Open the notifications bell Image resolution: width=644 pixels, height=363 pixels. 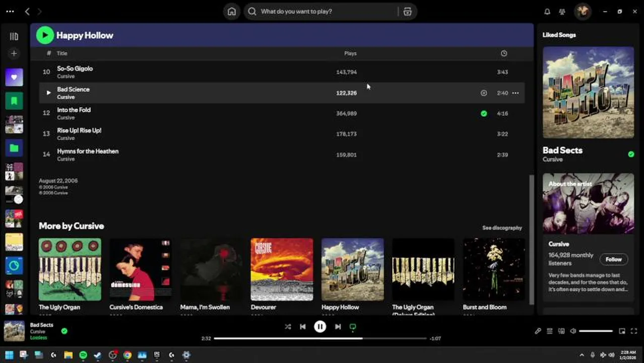(x=547, y=11)
